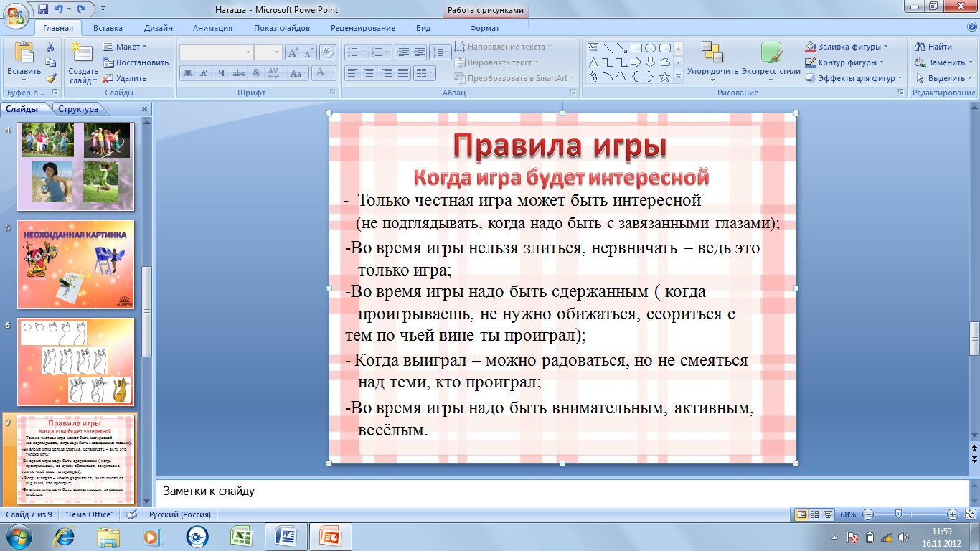Open the font name combo box

click(216, 52)
